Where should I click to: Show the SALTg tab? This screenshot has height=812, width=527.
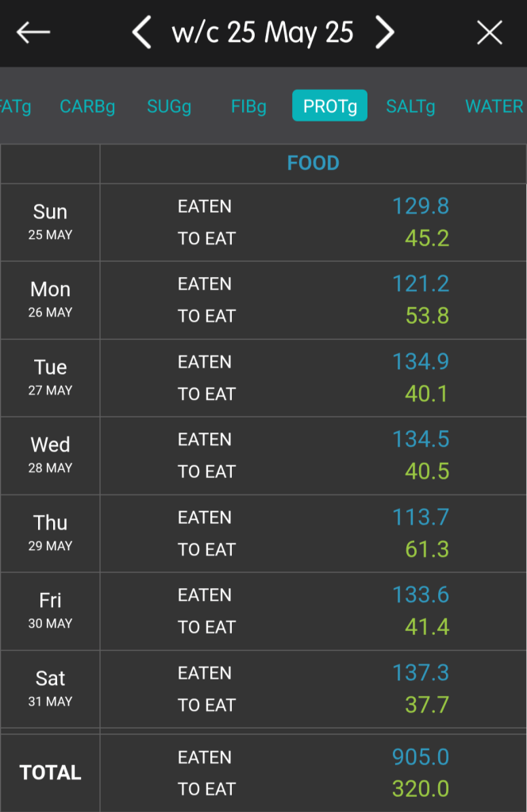(410, 106)
